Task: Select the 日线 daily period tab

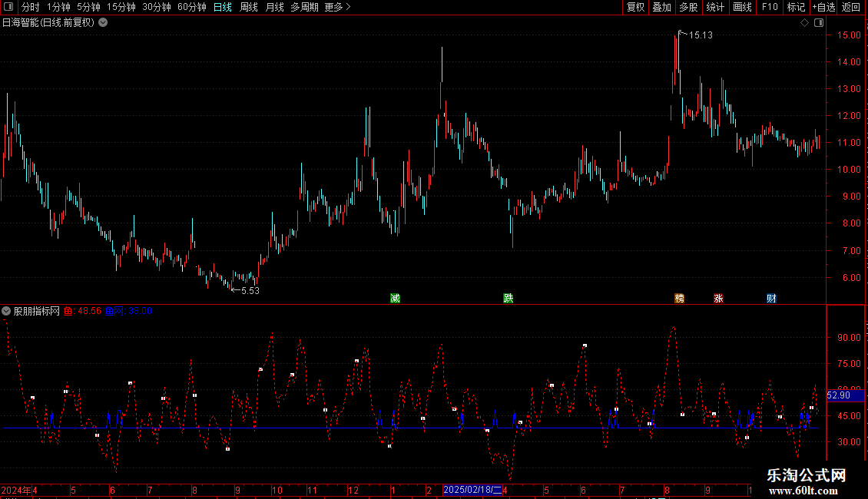Action: pyautogui.click(x=223, y=7)
